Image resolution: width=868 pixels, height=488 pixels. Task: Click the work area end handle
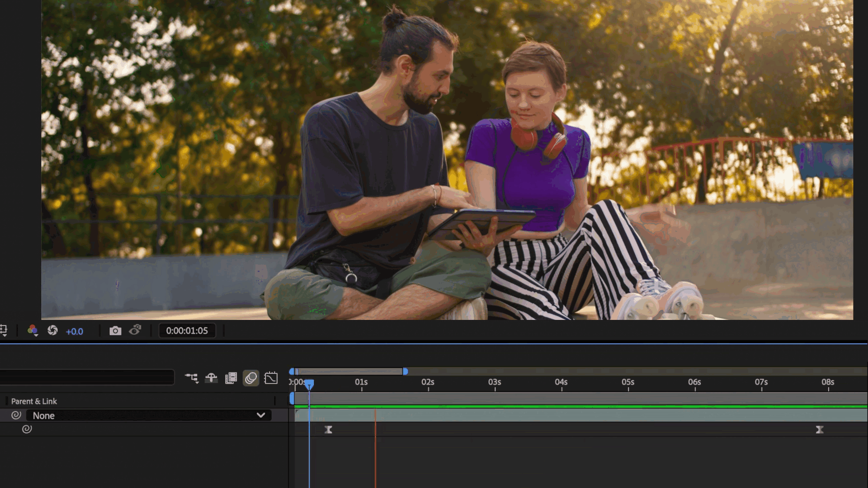coord(406,371)
